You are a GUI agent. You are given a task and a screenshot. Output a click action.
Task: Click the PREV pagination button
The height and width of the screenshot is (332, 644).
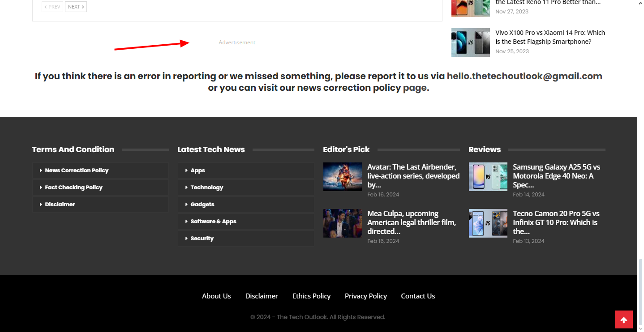(x=52, y=7)
